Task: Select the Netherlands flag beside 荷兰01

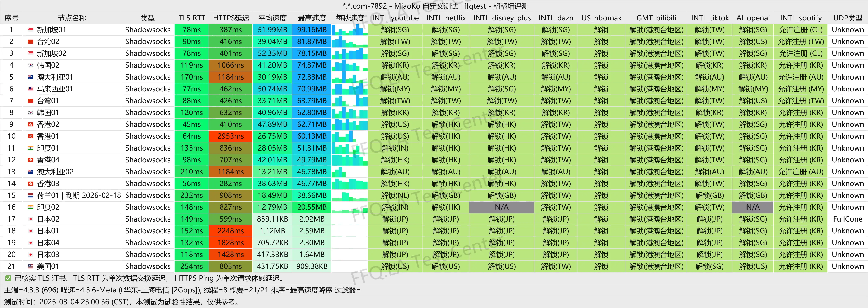Action: [x=30, y=195]
